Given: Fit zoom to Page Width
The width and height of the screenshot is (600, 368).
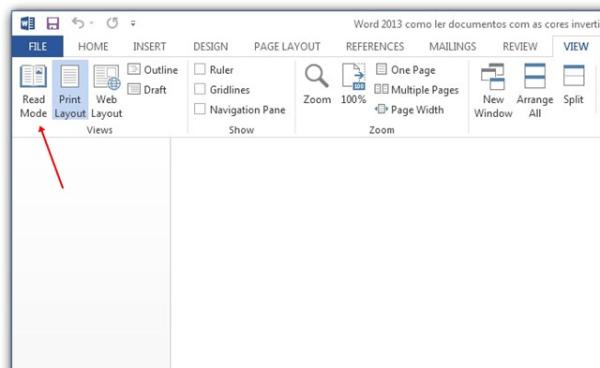Looking at the screenshot, I should [x=409, y=109].
